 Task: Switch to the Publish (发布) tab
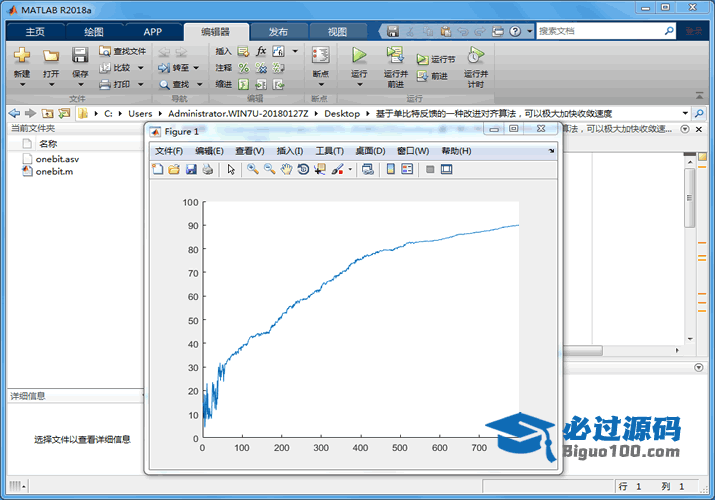[278, 31]
